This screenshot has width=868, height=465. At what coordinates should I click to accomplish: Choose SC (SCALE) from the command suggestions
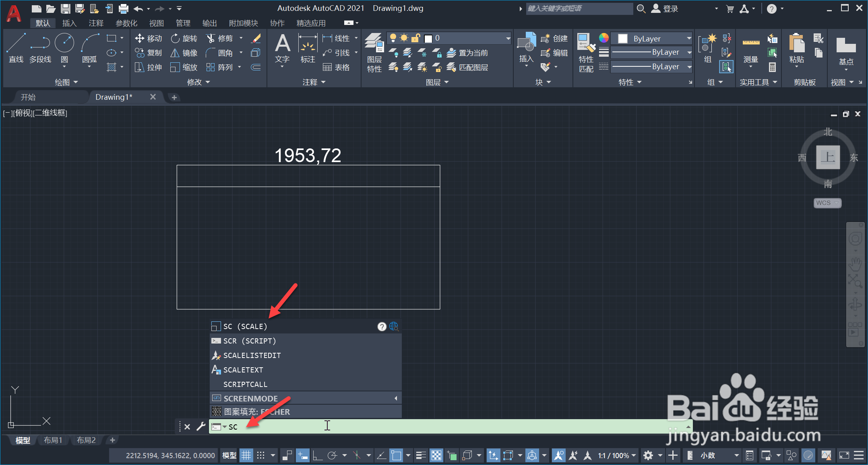click(x=245, y=326)
